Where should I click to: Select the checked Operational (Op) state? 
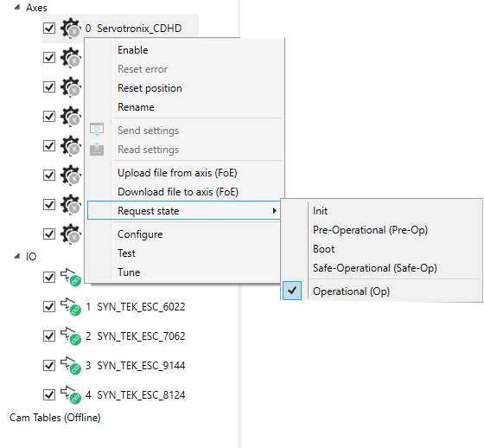(351, 291)
